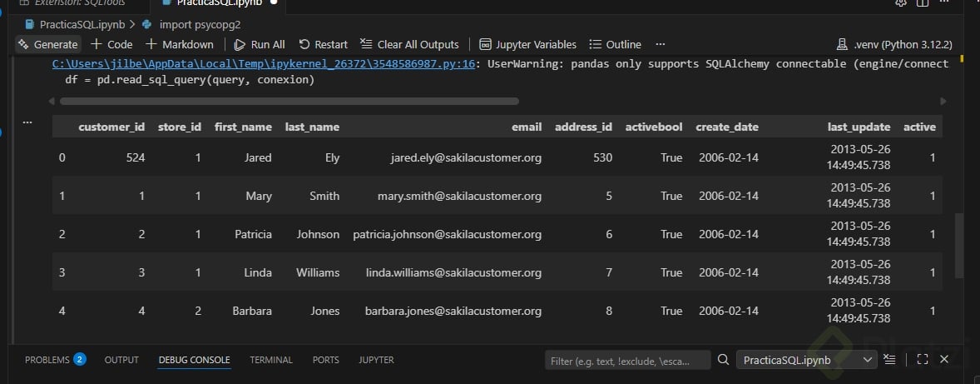Open the notebook Outline
Image resolution: width=980 pixels, height=384 pixels.
616,44
